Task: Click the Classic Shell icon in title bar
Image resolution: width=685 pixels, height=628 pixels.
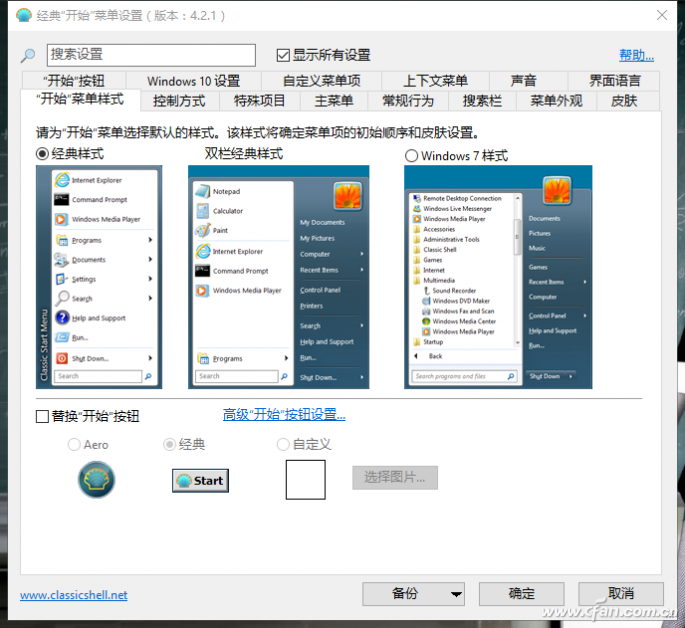Action: click(23, 15)
